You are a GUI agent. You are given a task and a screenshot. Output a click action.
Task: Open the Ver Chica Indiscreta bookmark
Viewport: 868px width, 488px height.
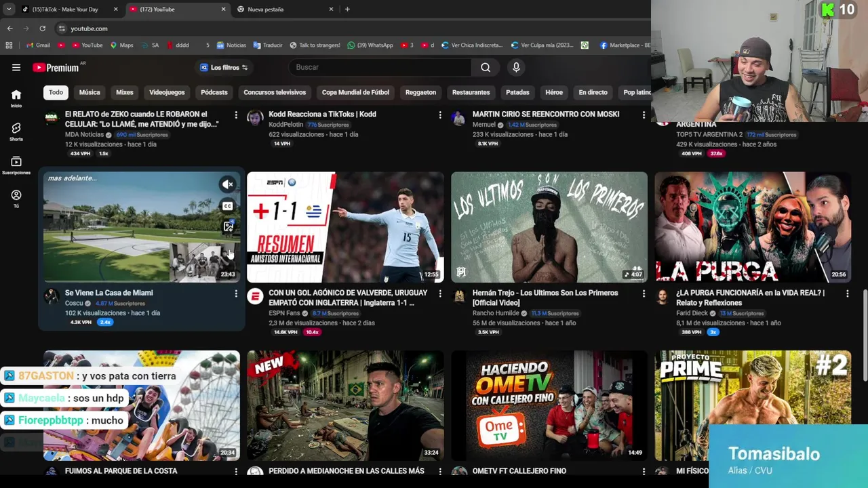(472, 45)
